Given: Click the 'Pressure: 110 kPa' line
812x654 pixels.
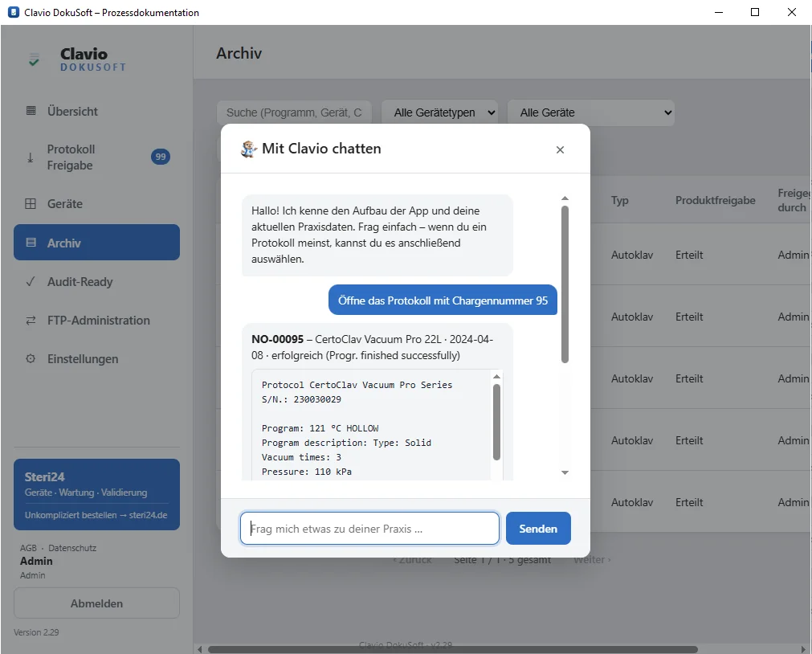Looking at the screenshot, I should point(307,472).
